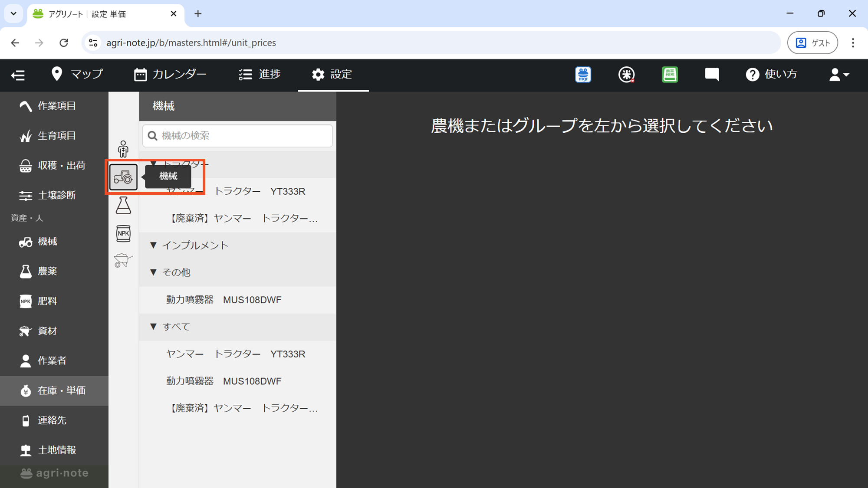Select 【廃棄済】ヤンマー トラクター under すべて
The image size is (868, 488).
pos(237,408)
